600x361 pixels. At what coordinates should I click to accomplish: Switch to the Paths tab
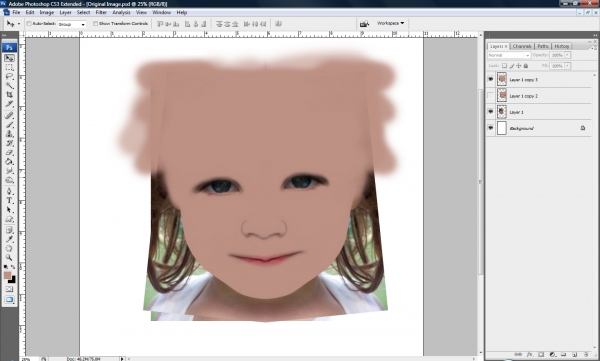[x=543, y=46]
